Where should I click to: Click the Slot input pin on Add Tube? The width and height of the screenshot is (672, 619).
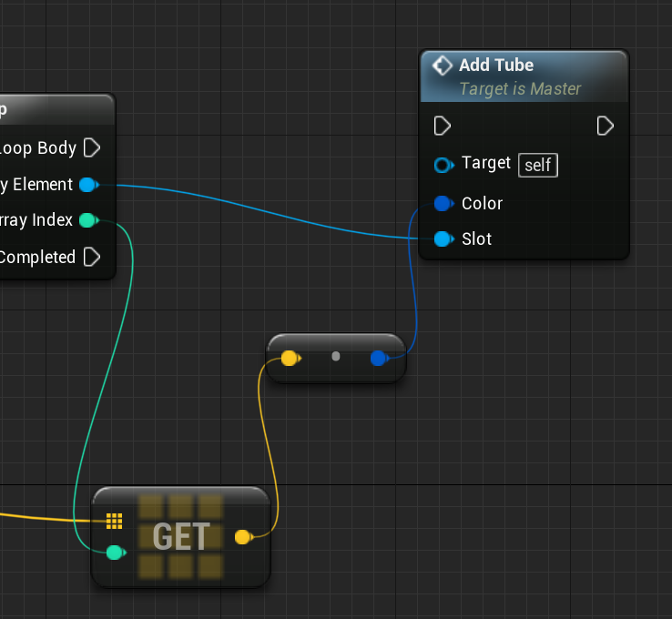[x=443, y=239]
